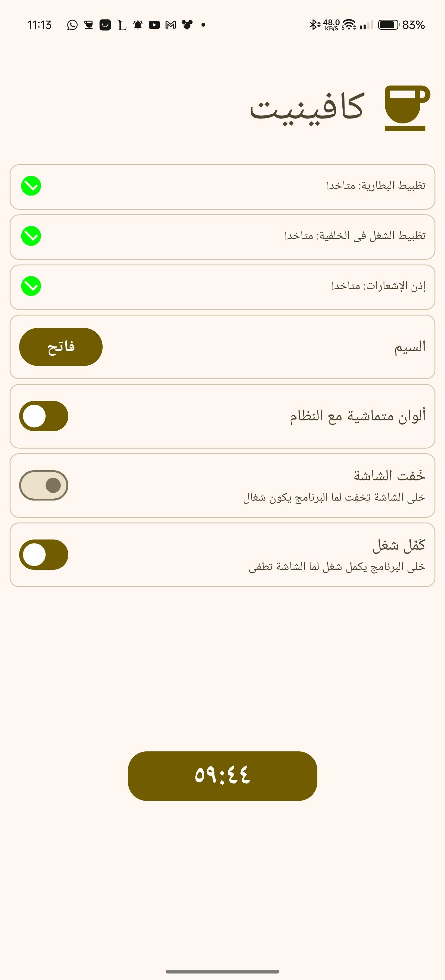445x980 pixels.
Task: Change theme using the فاتح button
Action: click(61, 347)
